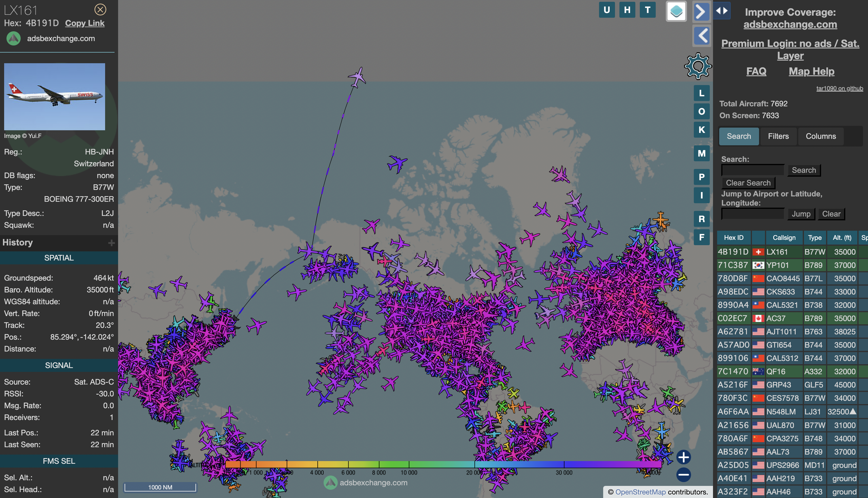Viewport: 868px width, 498px height.
Task: Zoom in with the plus button
Action: tap(683, 457)
